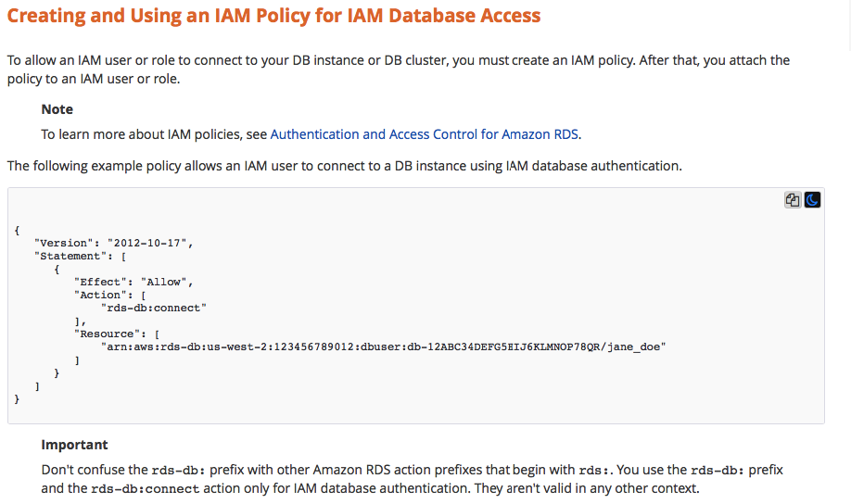Click the bold Note heading
Screen dimensions: 851x504
point(57,109)
